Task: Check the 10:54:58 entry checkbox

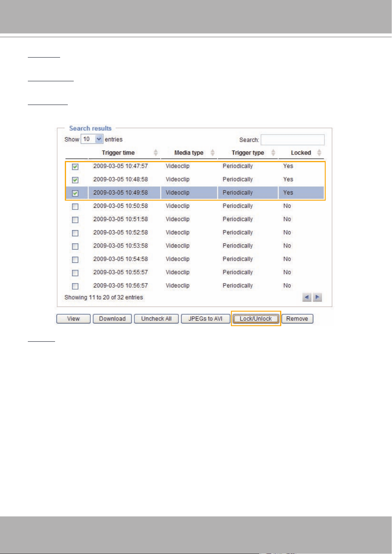Action: [x=75, y=260]
